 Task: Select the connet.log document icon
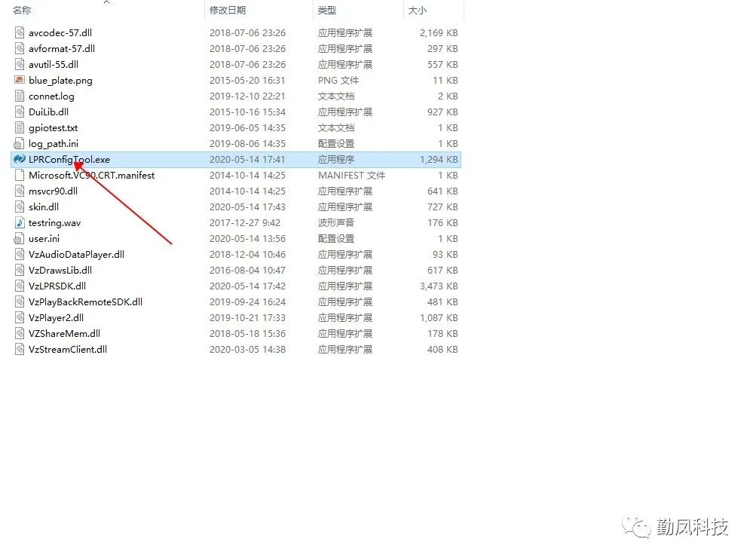[x=19, y=96]
